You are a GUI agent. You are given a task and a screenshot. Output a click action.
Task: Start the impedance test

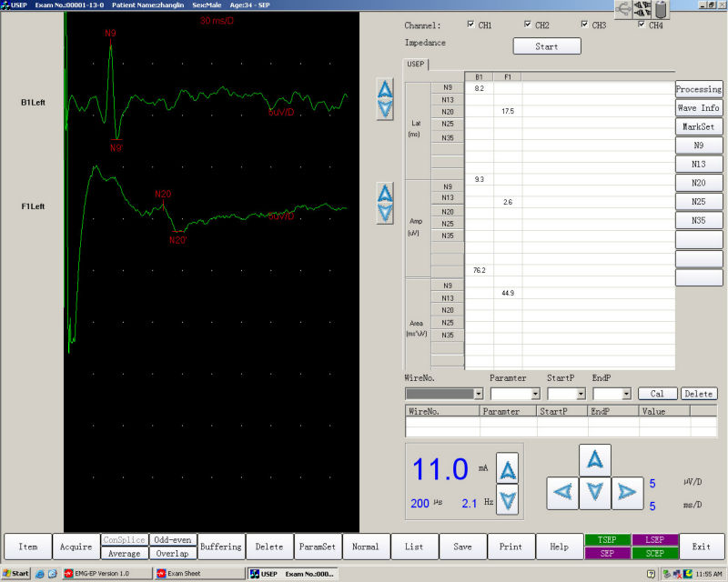[x=547, y=46]
